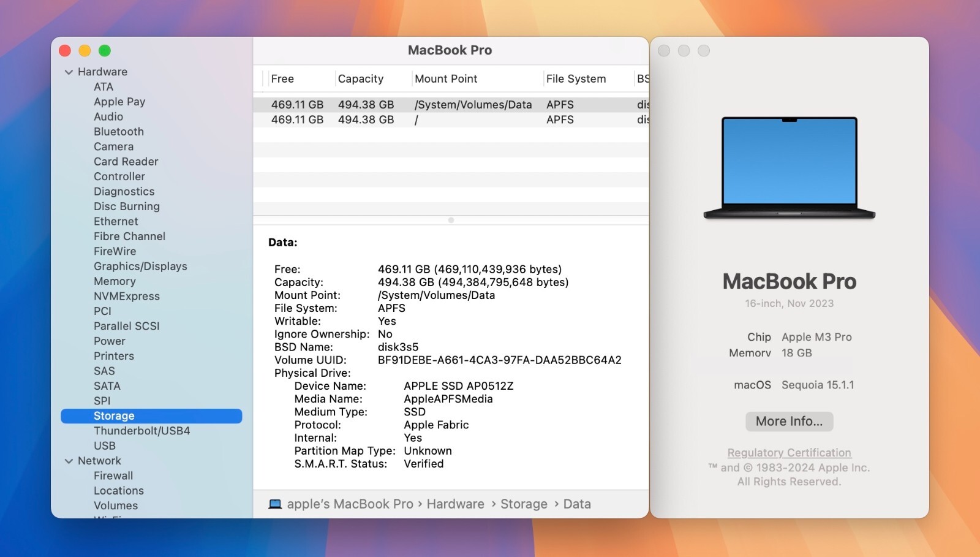Open Thunderbolt/USB4 in the sidebar
The height and width of the screenshot is (557, 980).
(x=141, y=431)
